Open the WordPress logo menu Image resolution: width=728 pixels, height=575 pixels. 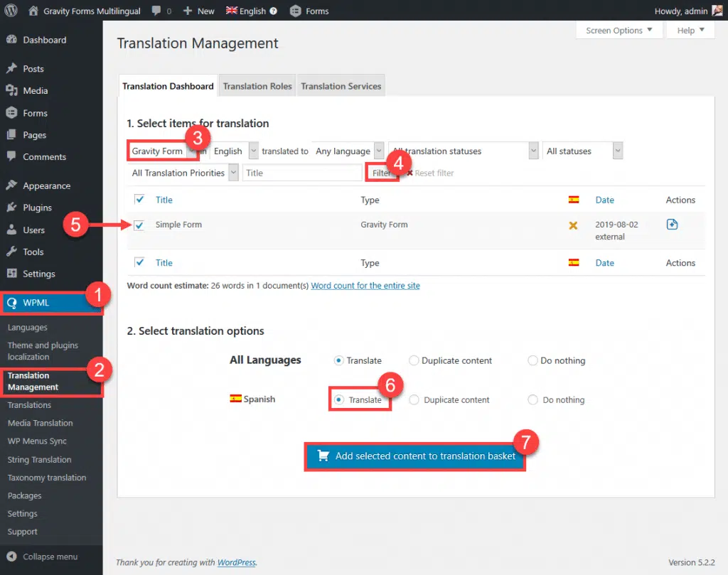coord(11,10)
